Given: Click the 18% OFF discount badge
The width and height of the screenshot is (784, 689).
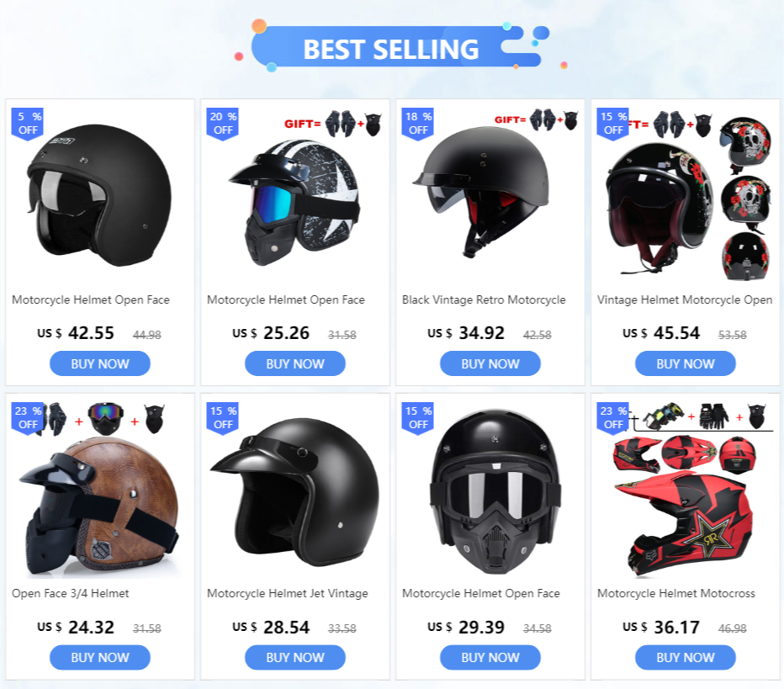Looking at the screenshot, I should click(x=417, y=124).
